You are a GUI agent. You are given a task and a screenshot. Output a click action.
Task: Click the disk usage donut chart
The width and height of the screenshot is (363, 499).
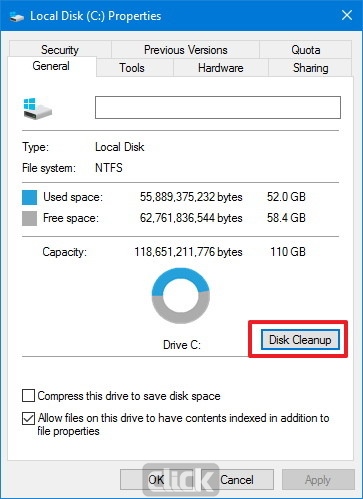181,296
